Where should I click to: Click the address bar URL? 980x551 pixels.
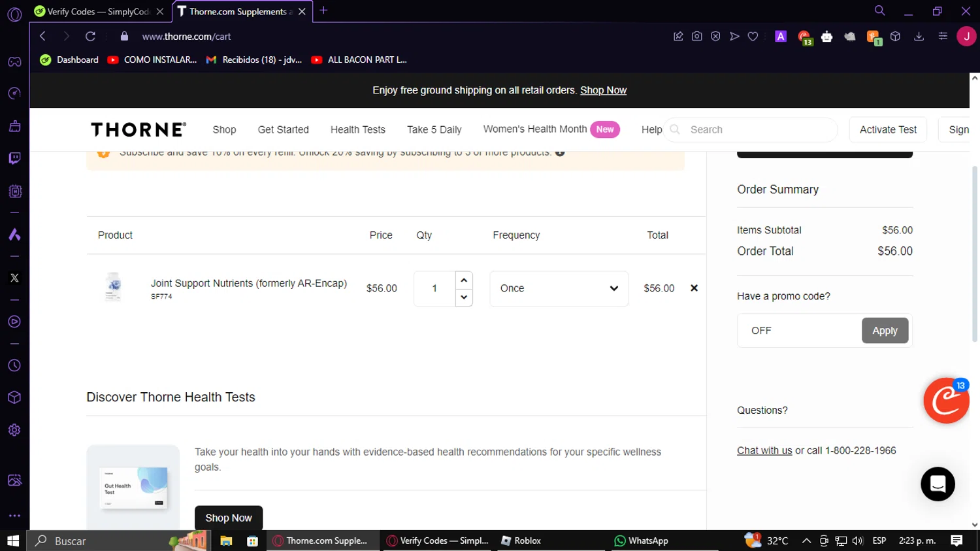186,37
